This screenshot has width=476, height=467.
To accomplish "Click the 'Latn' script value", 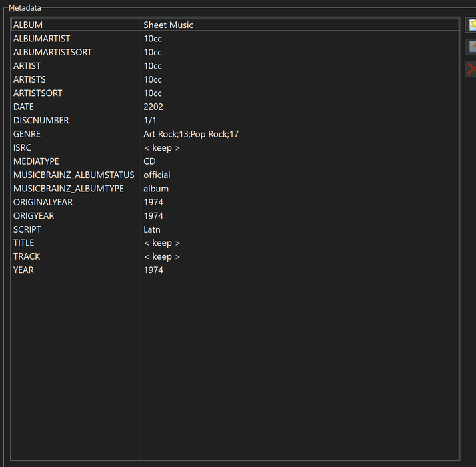I will (x=152, y=230).
